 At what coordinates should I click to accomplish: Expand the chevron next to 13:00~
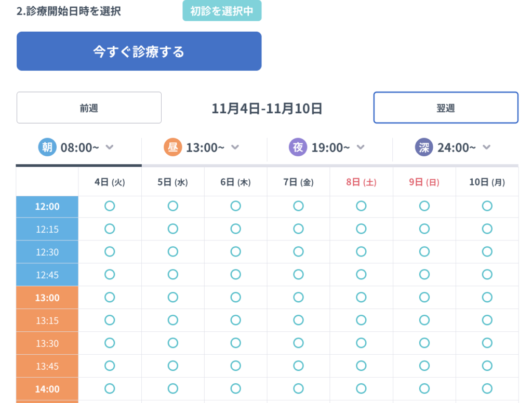click(235, 147)
